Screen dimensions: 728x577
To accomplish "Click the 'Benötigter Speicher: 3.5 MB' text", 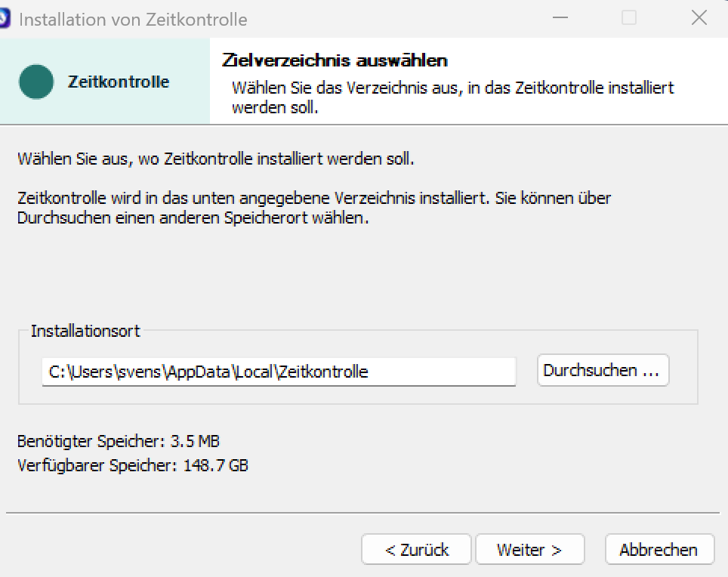I will coord(119,441).
